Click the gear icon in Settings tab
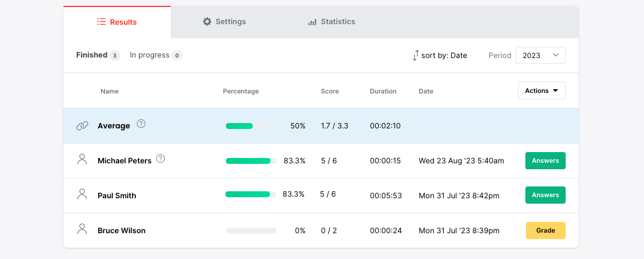 coord(207,22)
